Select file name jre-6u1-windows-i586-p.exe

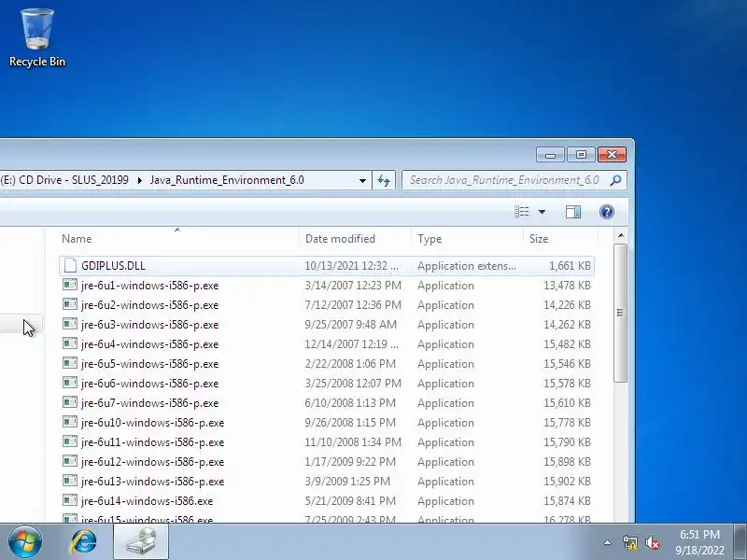pyautogui.click(x=149, y=286)
